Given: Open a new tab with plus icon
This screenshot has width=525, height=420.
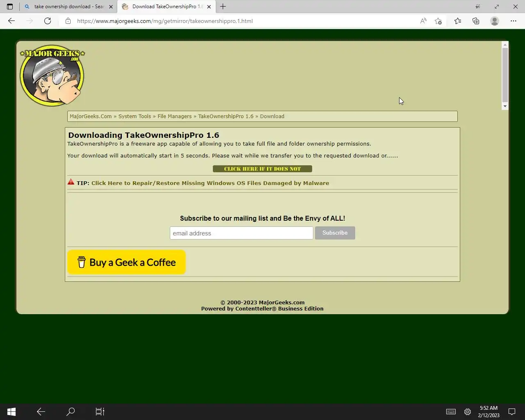Looking at the screenshot, I should [223, 7].
